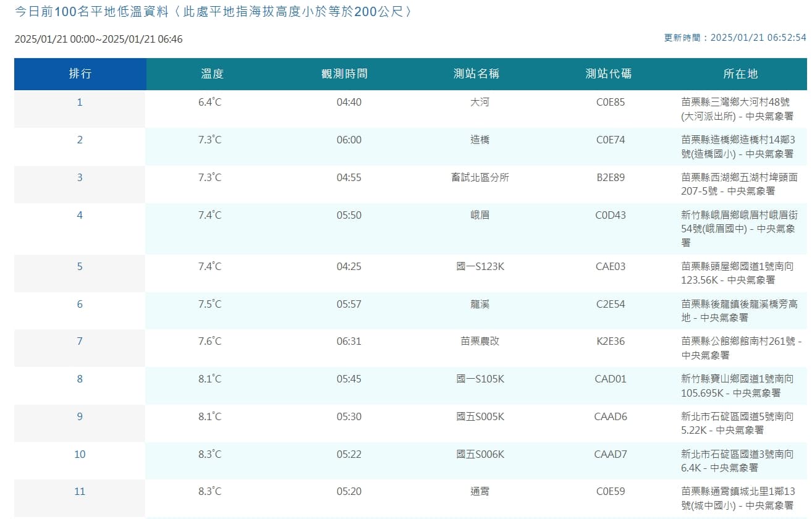Sort by the 溫度 column header
The height and width of the screenshot is (519, 812).
pos(212,74)
